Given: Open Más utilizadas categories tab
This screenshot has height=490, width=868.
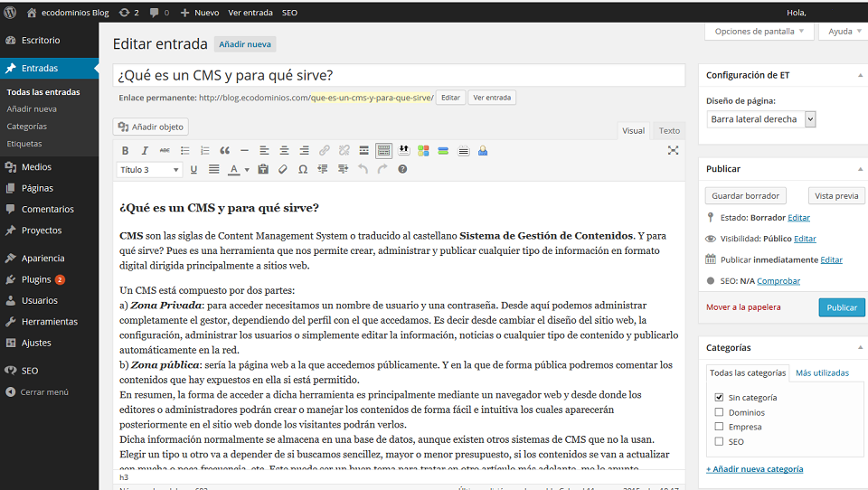Looking at the screenshot, I should (822, 372).
